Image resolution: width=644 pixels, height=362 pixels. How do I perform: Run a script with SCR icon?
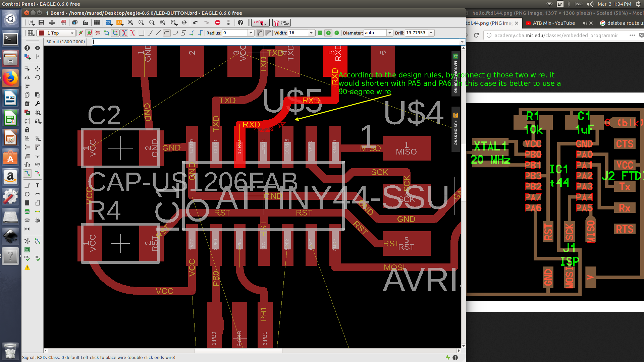(x=108, y=22)
